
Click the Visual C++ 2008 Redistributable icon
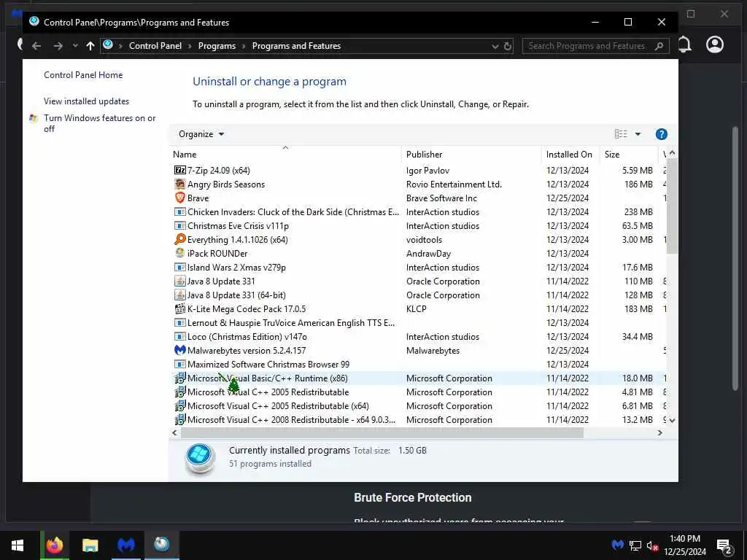coord(179,419)
